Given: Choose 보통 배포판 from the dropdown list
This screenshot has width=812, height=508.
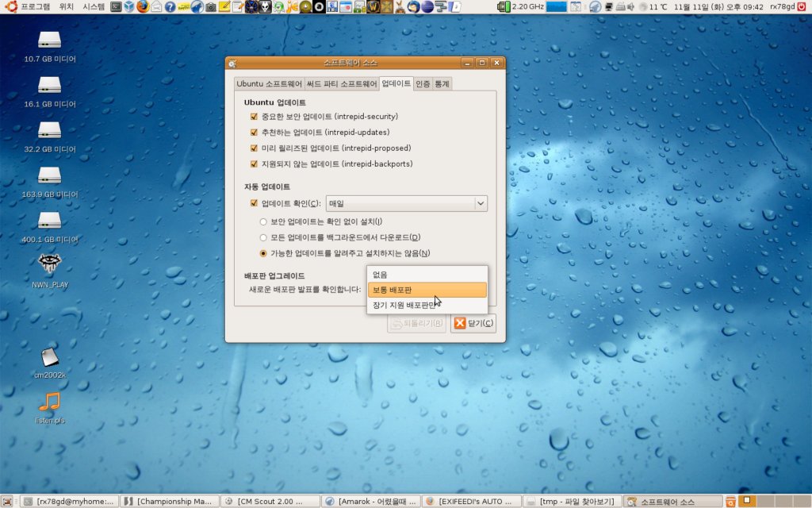Looking at the screenshot, I should [x=427, y=290].
